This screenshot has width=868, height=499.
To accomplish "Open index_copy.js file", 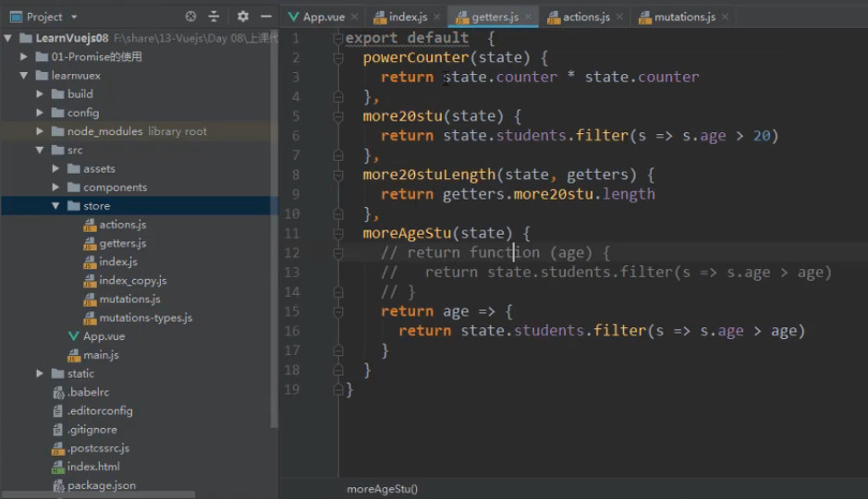I will [x=132, y=281].
